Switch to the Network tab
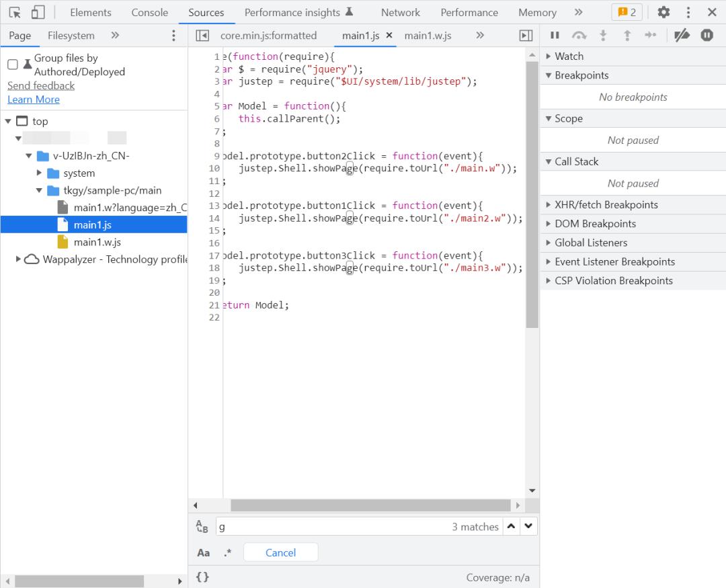This screenshot has width=726, height=588. (400, 12)
